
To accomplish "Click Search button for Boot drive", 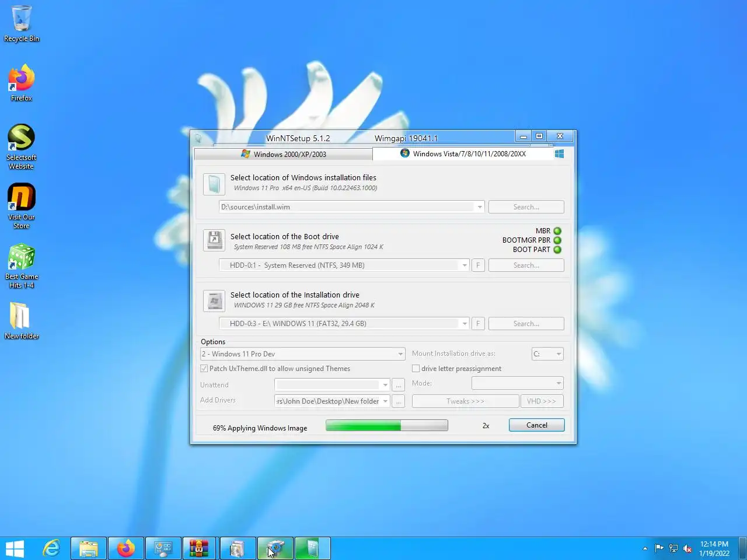I will [x=526, y=265].
